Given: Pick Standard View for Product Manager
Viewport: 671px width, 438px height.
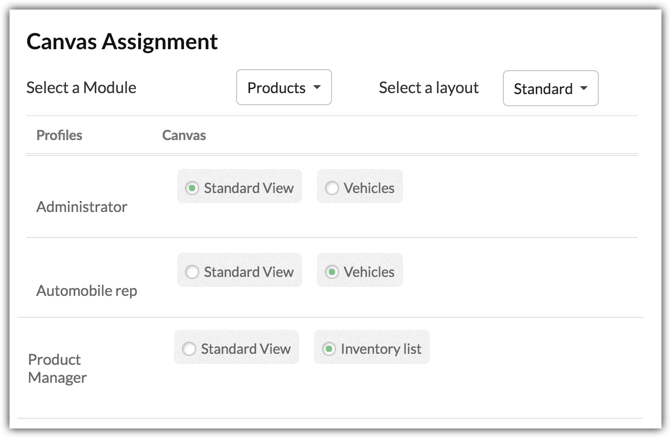Looking at the screenshot, I should coord(189,349).
